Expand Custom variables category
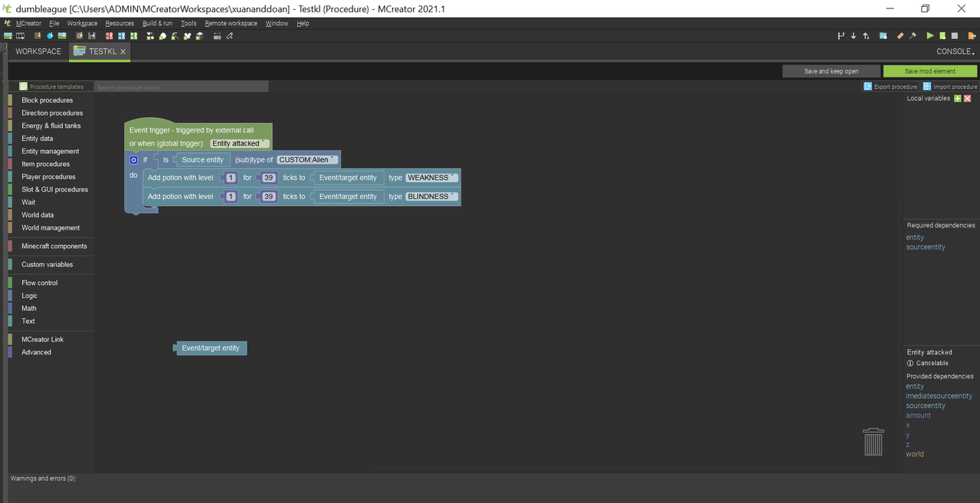Viewport: 980px width, 503px height. pyautogui.click(x=47, y=265)
